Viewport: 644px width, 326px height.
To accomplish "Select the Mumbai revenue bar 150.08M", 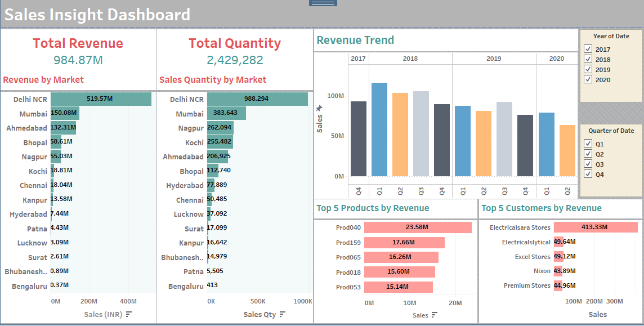I will (65, 113).
